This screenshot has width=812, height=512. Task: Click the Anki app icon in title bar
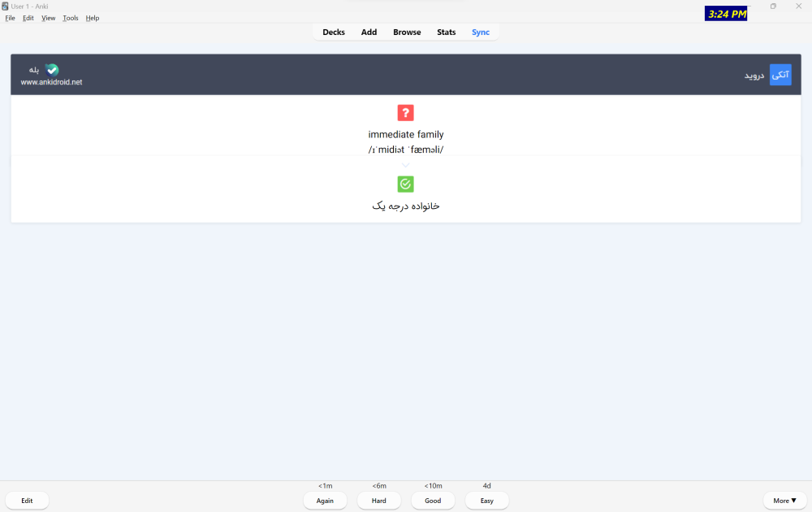point(6,7)
